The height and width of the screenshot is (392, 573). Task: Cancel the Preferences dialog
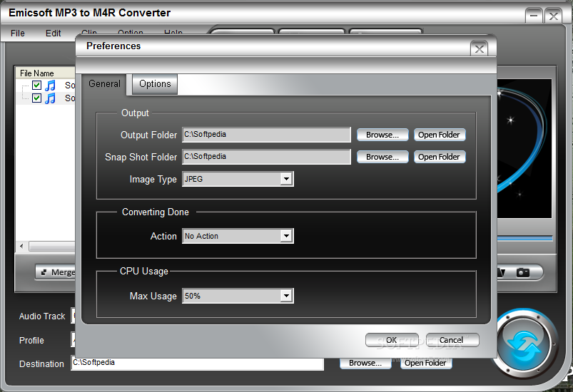(x=452, y=340)
